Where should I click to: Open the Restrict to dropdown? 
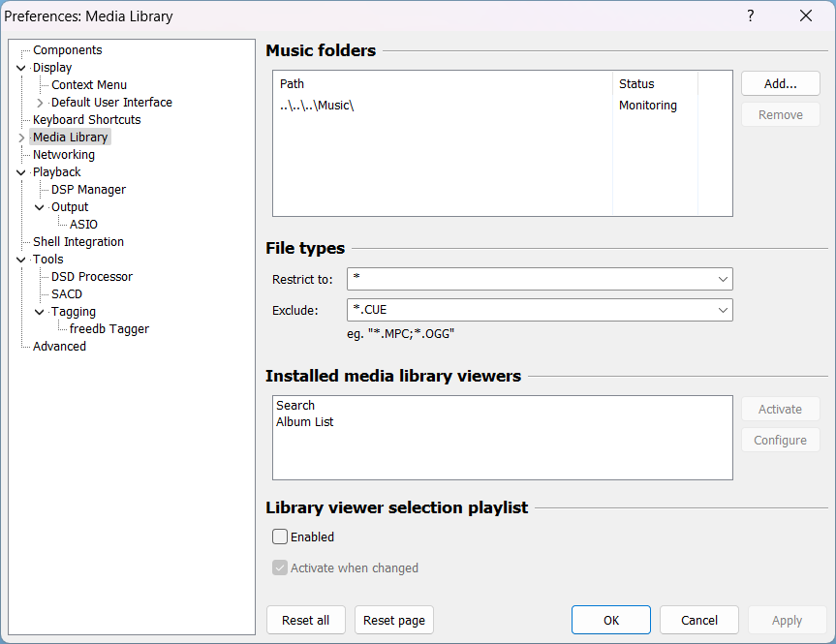click(723, 279)
